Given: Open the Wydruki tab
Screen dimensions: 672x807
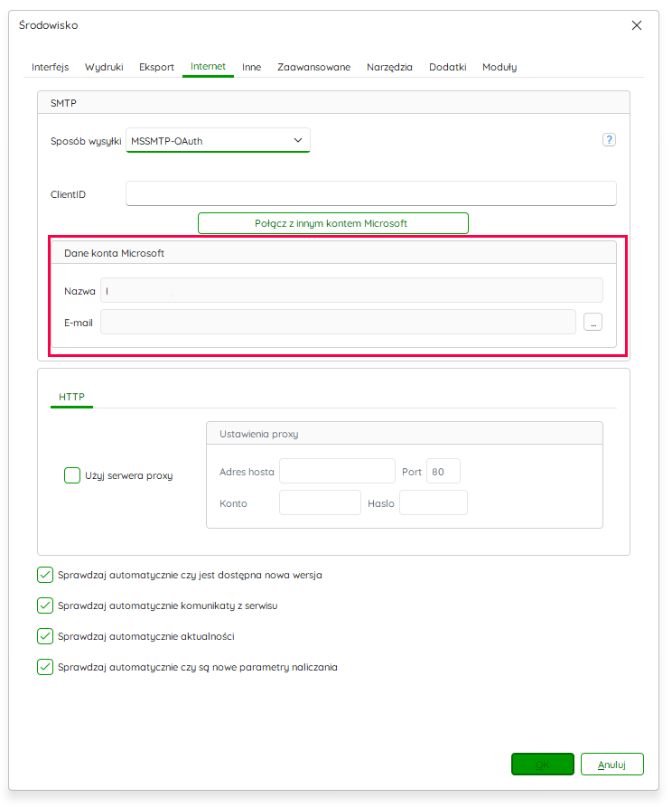Looking at the screenshot, I should [x=104, y=67].
